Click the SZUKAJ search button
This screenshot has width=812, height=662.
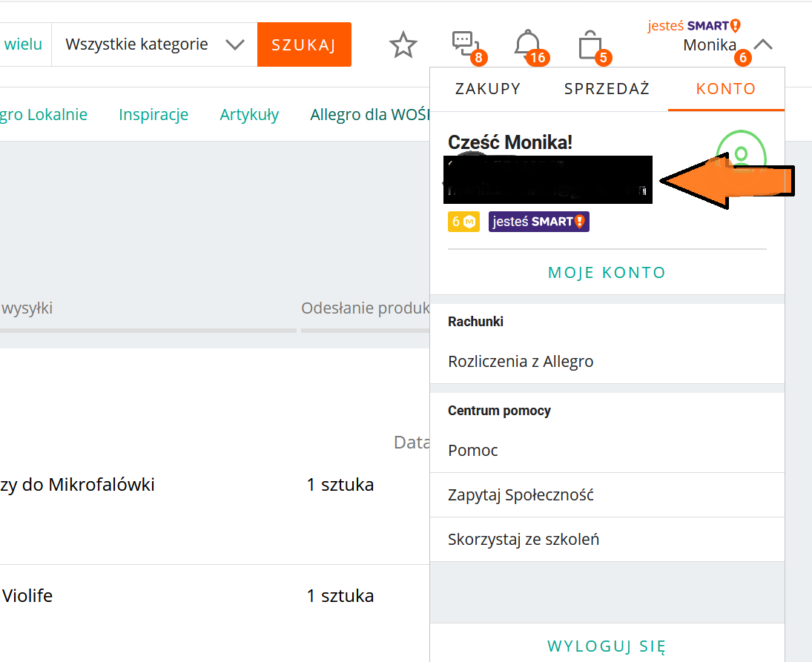(304, 44)
